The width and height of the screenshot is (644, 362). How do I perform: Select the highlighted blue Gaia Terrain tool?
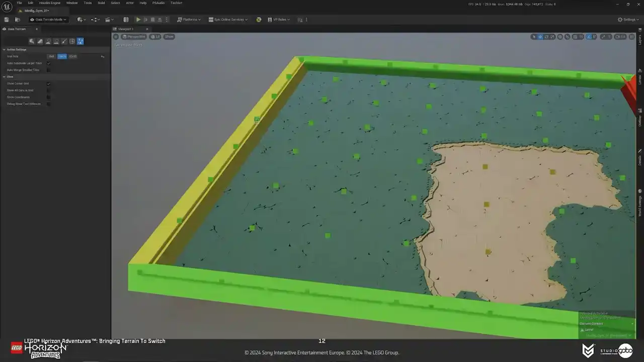click(x=80, y=41)
